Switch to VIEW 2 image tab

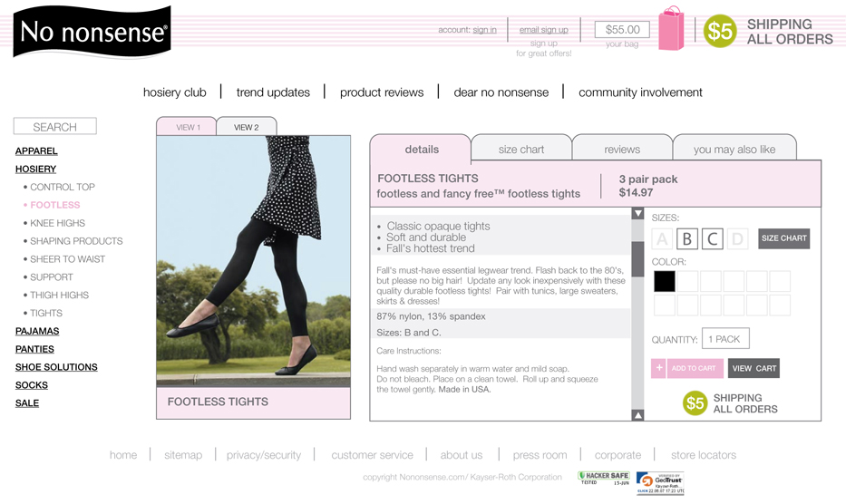tap(247, 127)
